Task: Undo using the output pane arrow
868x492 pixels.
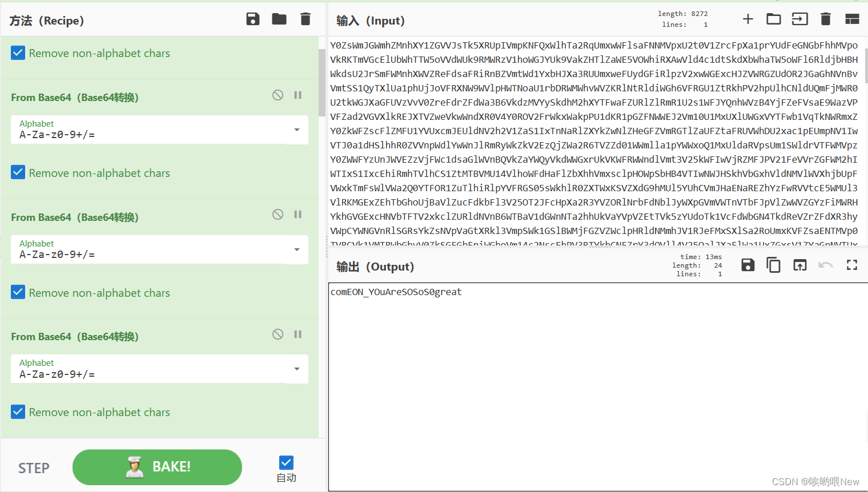Action: coord(826,265)
